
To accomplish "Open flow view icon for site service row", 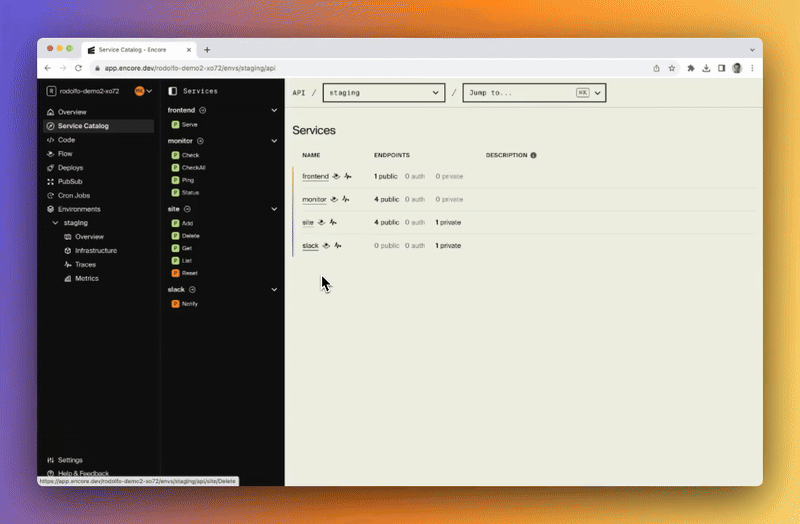I will (321, 222).
